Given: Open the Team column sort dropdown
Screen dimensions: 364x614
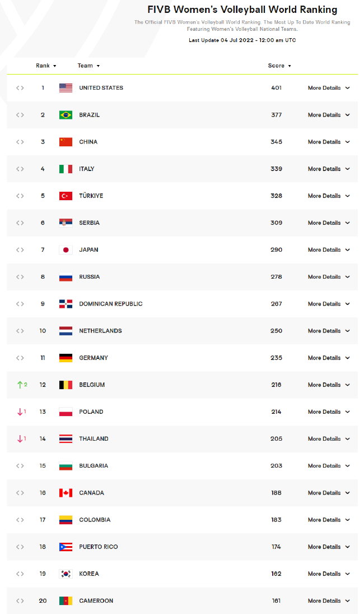Looking at the screenshot, I should [x=89, y=66].
